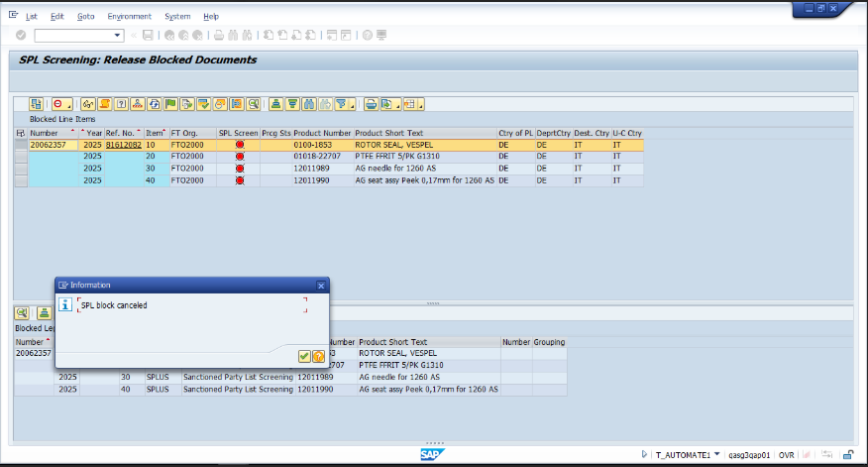Screen dimensions: 868x467
Task: Expand the dropdown arrow next to the red cancel icon
Action: point(69,105)
